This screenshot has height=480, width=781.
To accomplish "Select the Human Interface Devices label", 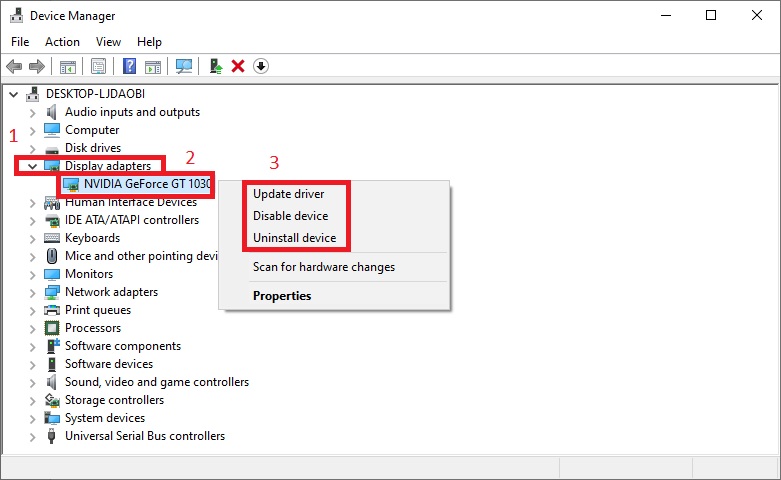I will [x=131, y=202].
